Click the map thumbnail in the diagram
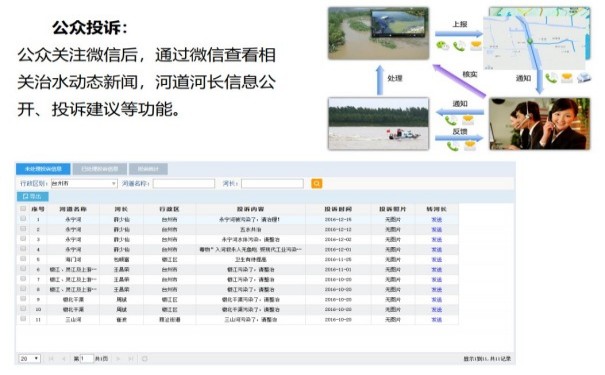This screenshot has width=605, height=375. point(537,39)
